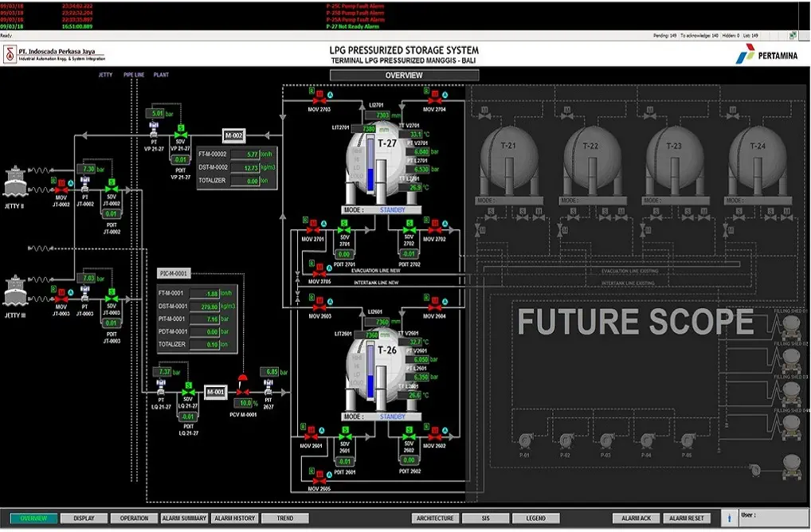The width and height of the screenshot is (811, 532).
Task: Open the Architecture view
Action: (437, 518)
